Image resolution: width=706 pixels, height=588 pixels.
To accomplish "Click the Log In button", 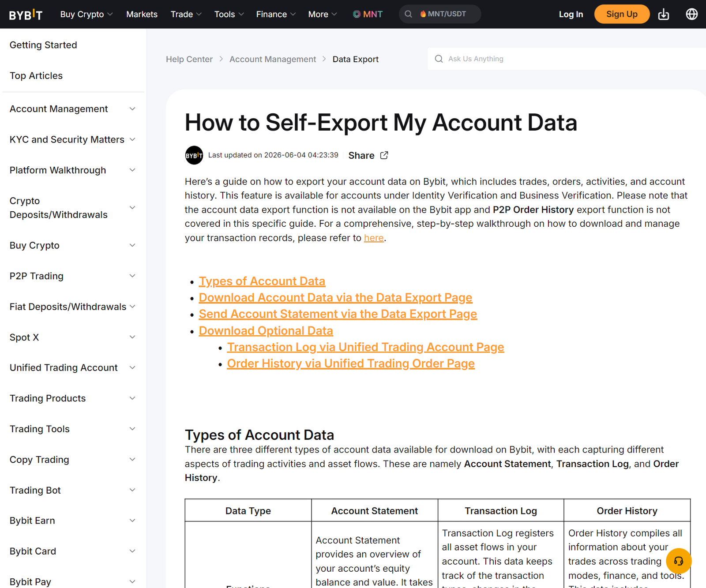I will coord(571,14).
